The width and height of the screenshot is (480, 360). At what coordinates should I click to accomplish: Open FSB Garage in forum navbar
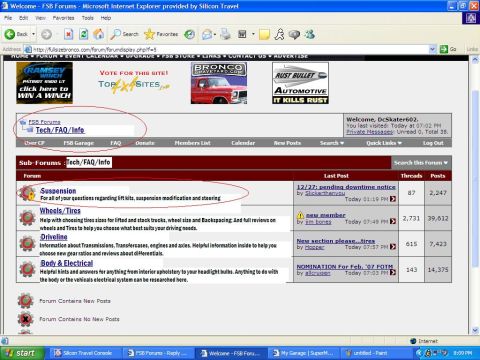click(79, 143)
